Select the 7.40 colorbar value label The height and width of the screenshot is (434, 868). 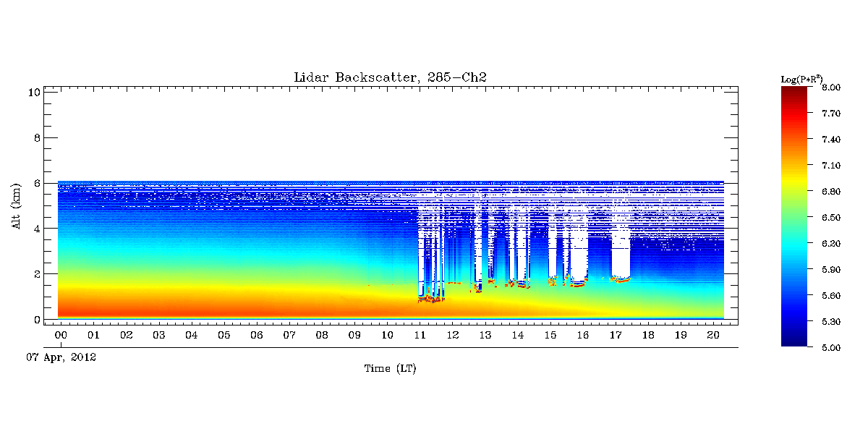[830, 140]
